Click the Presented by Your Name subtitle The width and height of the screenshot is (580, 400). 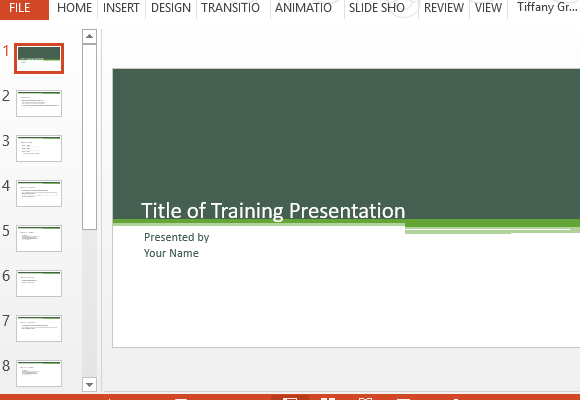(176, 245)
